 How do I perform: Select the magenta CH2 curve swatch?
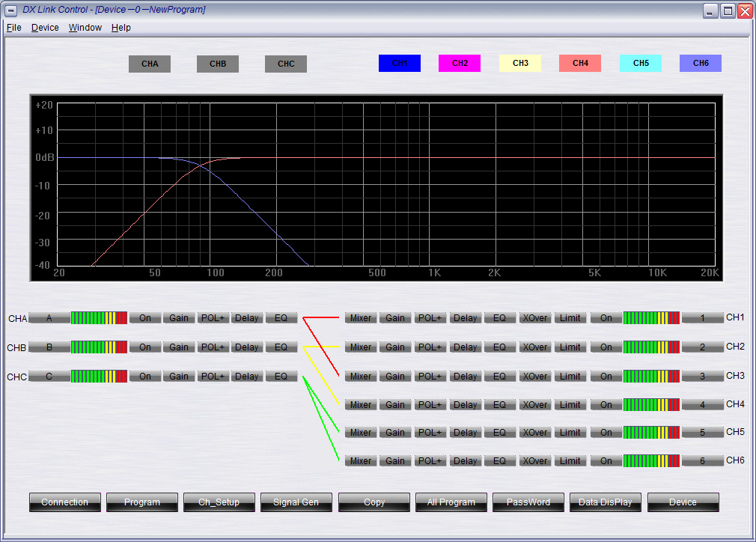coord(460,64)
